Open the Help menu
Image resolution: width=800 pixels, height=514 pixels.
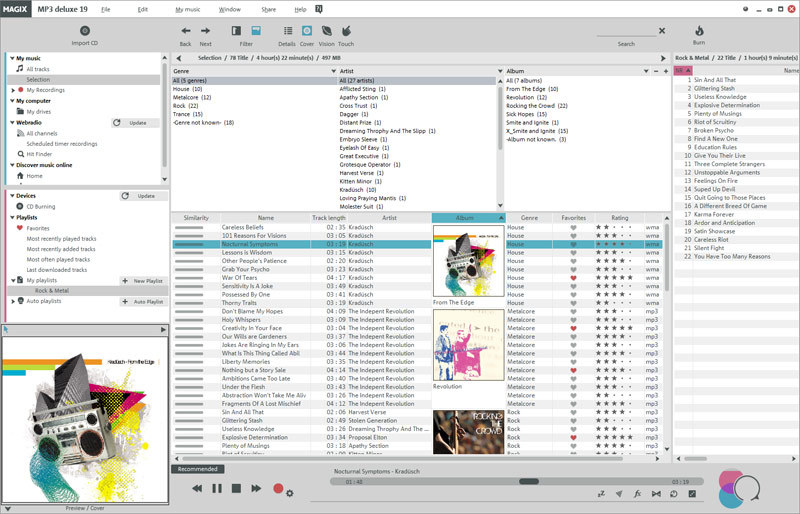click(x=301, y=9)
